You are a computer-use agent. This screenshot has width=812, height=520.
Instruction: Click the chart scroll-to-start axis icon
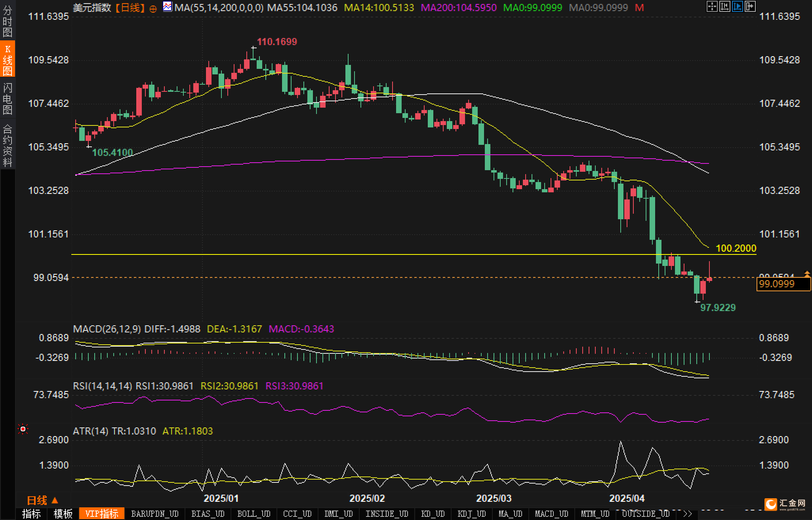(x=724, y=6)
